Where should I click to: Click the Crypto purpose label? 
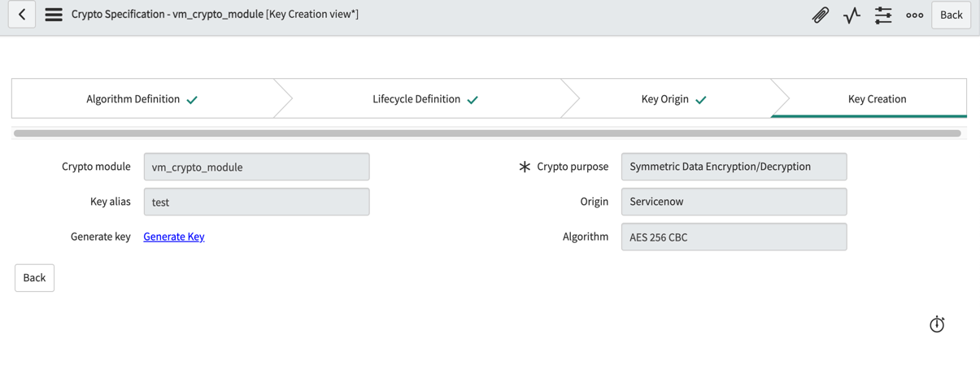(x=573, y=167)
